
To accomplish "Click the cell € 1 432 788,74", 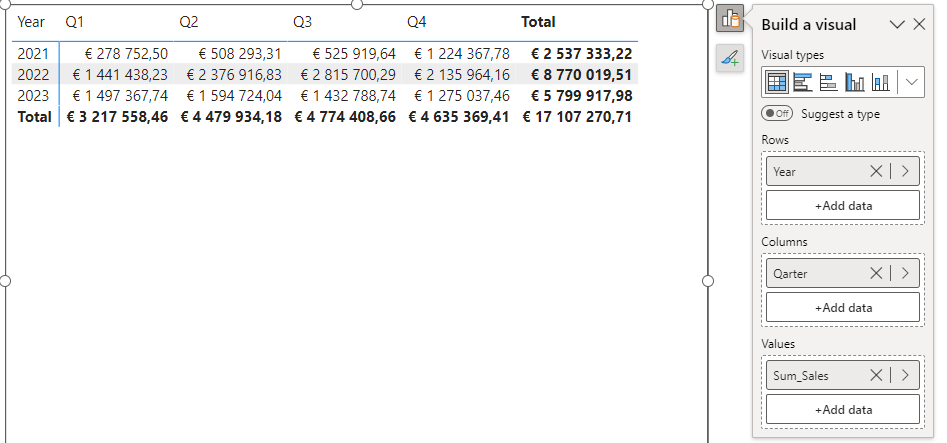I will [348, 95].
